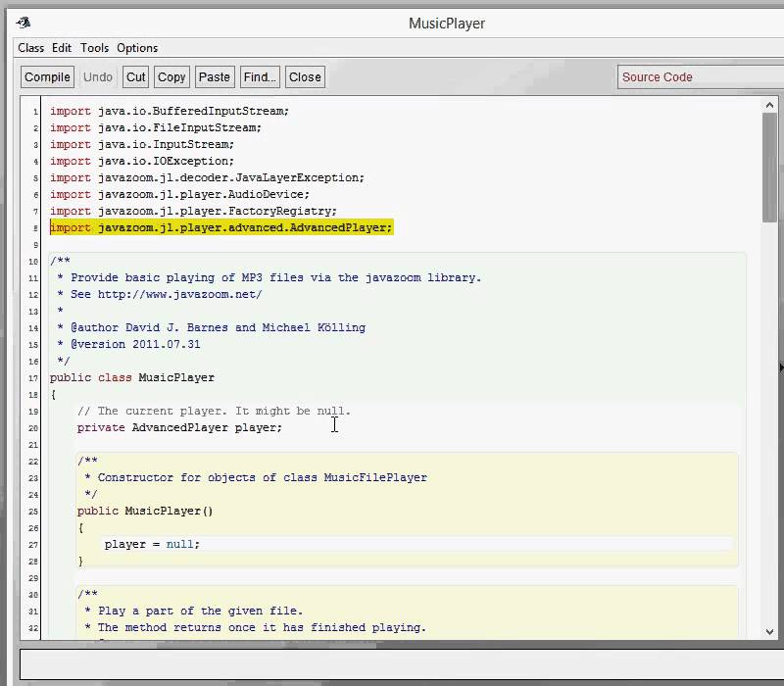Click the FileInputStream import line
The image size is (784, 686).
pos(156,127)
